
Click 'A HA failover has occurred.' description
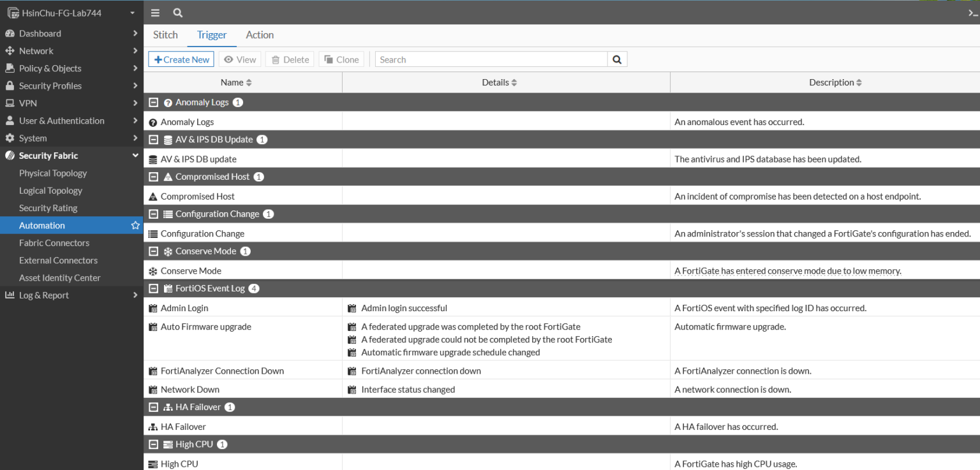click(x=726, y=427)
